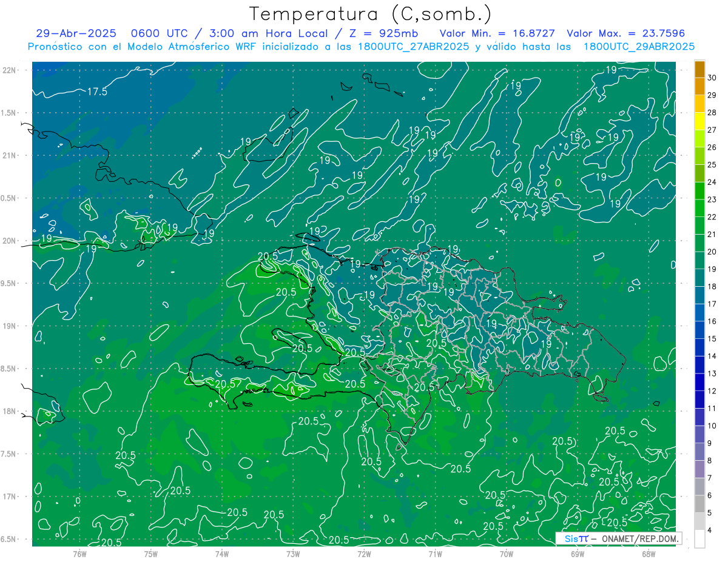Image resolution: width=728 pixels, height=562 pixels.
Task: Click colorbar value label "30"
Action: tap(712, 78)
